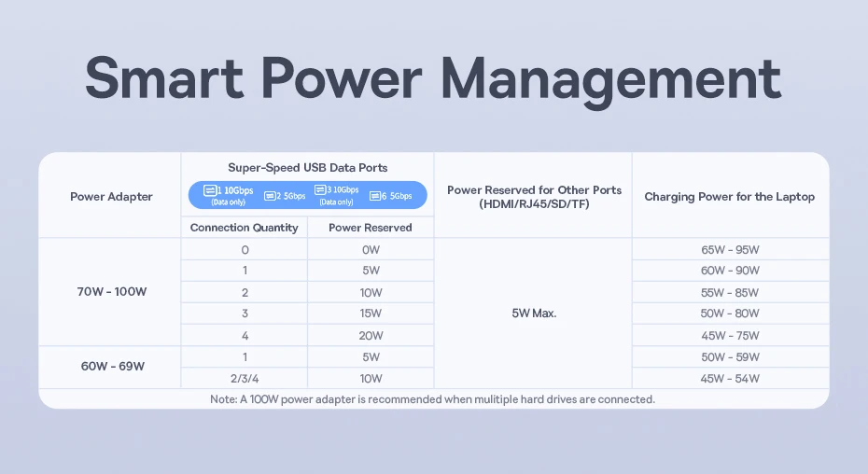Click the USB port 3 10Gbps icon

(320, 190)
